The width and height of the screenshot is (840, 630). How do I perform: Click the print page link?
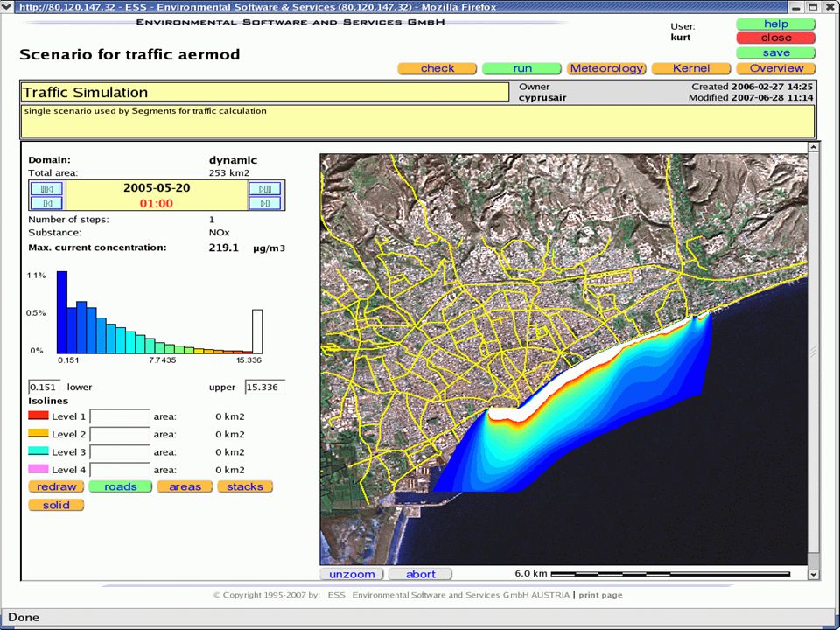pos(600,595)
